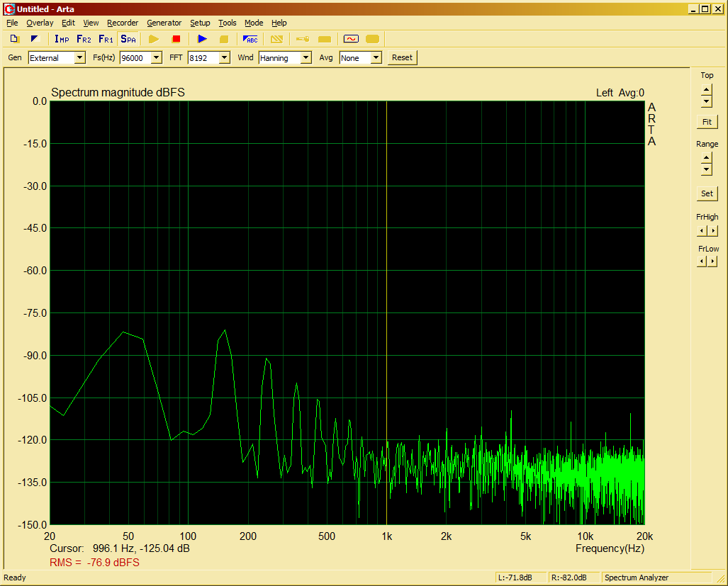The height and width of the screenshot is (586, 728).
Task: Open the Setup menu
Action: [200, 23]
